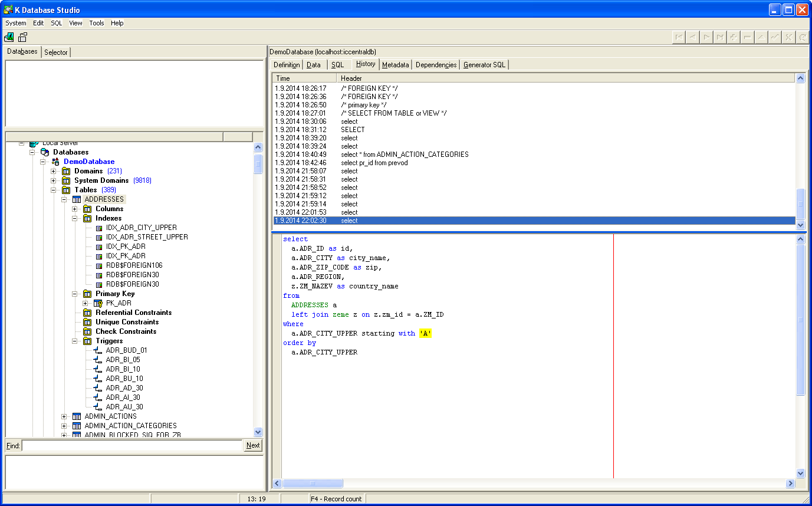Expand the ADMIN_ACTIONS table node
812x506 pixels.
pos(64,416)
